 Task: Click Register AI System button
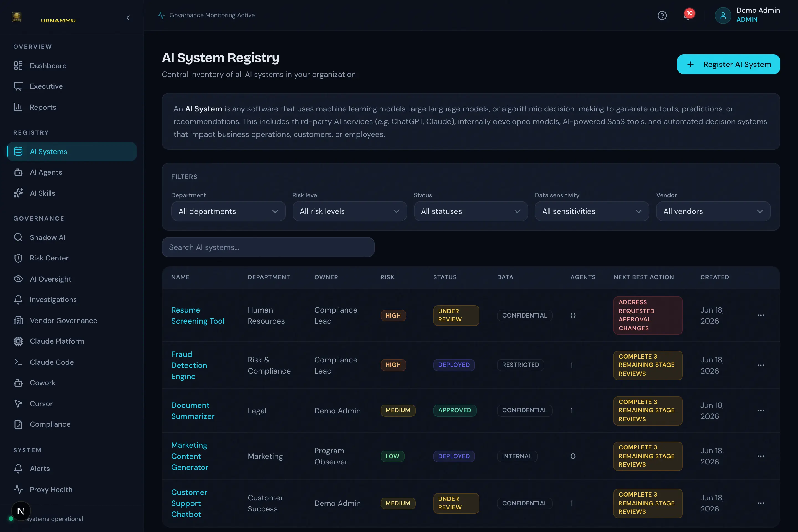click(728, 65)
